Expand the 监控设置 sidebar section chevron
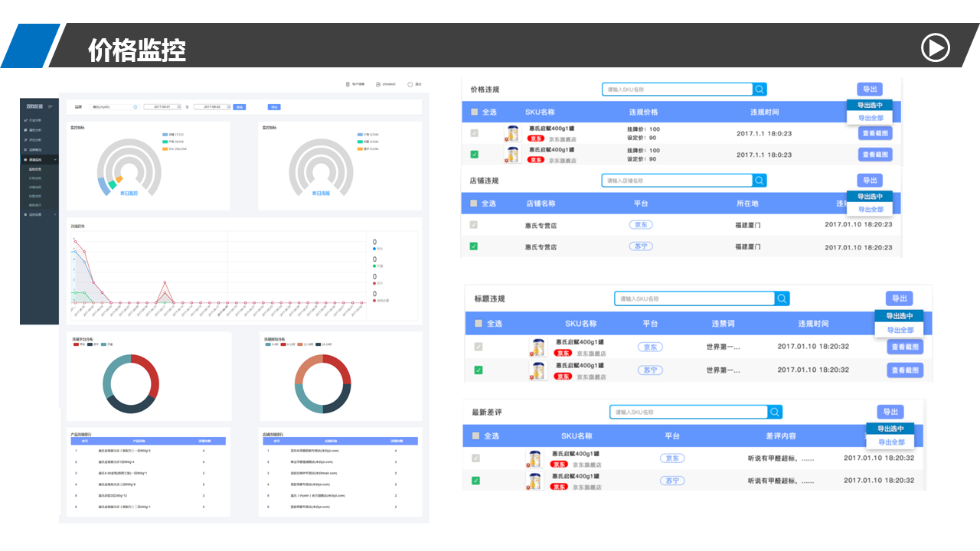Viewport: 980px width, 551px height. tap(55, 214)
